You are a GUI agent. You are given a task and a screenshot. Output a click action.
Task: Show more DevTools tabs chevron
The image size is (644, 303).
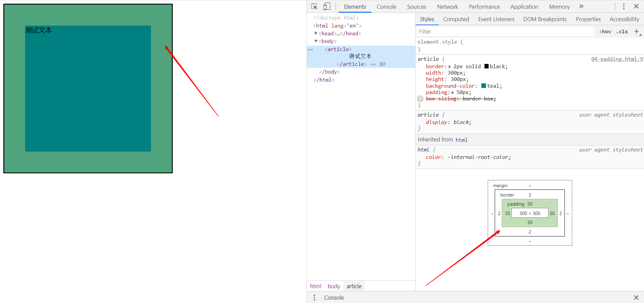point(581,6)
